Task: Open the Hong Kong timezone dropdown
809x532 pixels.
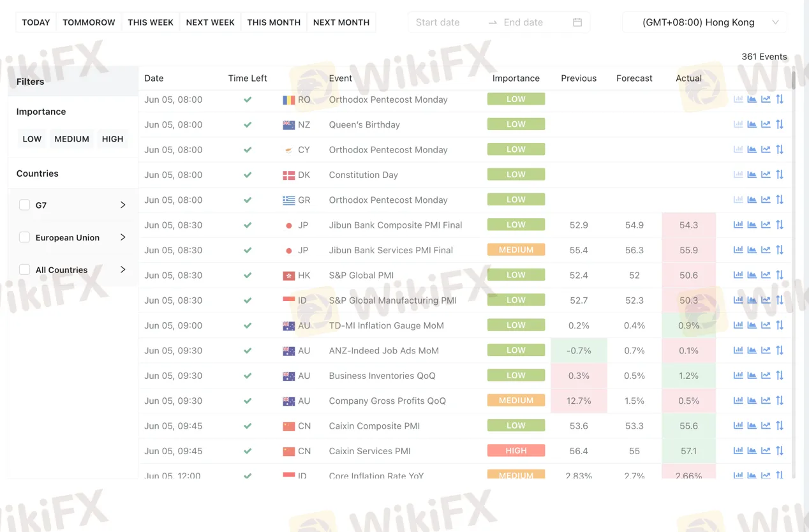Action: 704,22
